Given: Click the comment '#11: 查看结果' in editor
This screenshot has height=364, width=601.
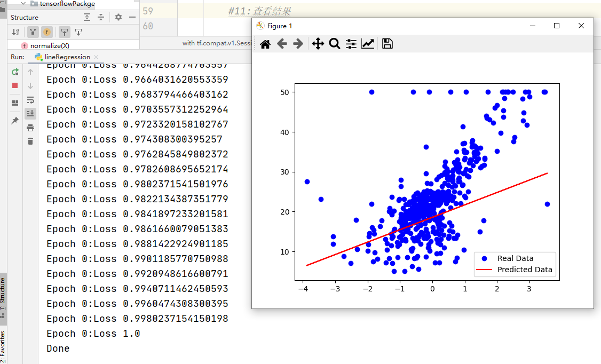Looking at the screenshot, I should tap(259, 11).
